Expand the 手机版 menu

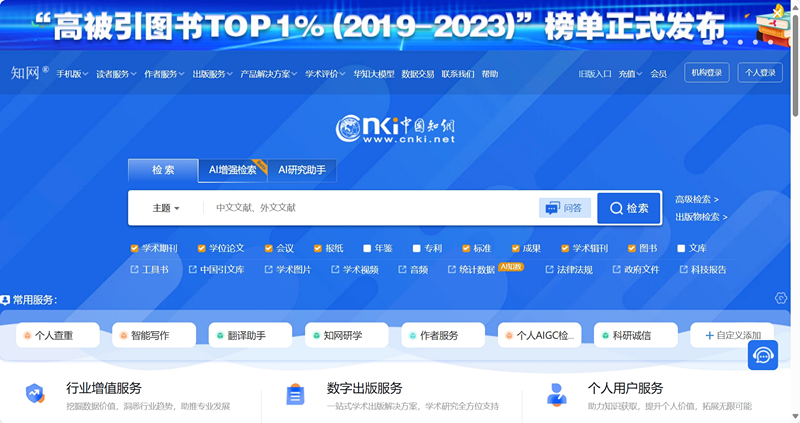[72, 74]
